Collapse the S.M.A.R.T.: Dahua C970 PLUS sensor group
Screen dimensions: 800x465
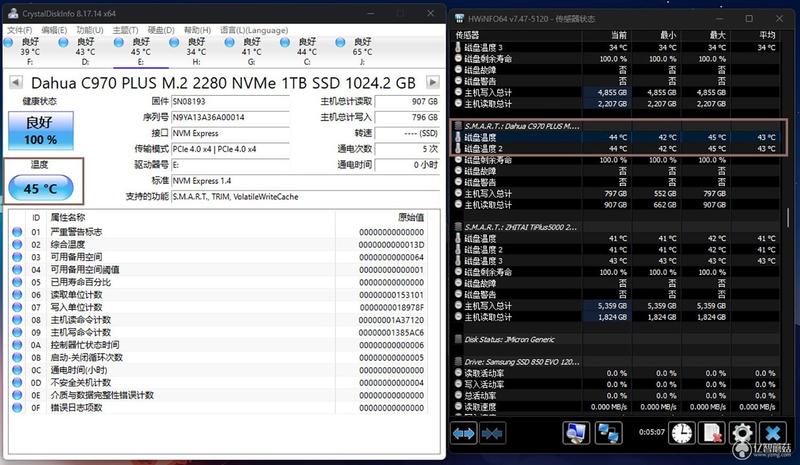pos(459,126)
